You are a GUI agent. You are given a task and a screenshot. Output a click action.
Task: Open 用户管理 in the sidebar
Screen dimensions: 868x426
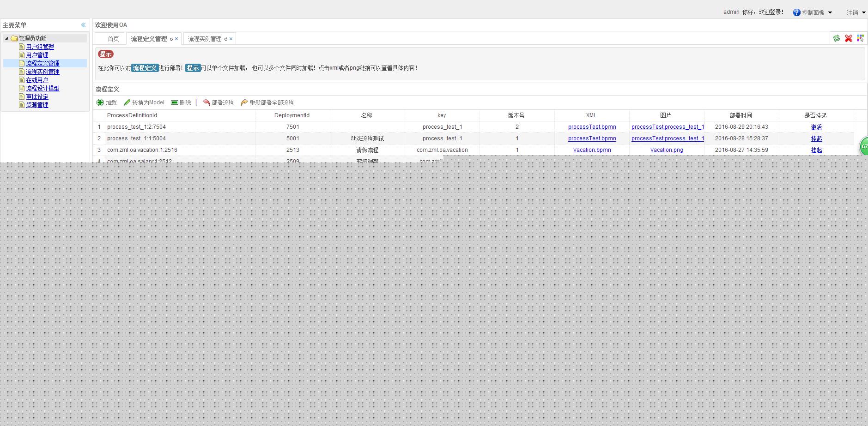click(x=37, y=55)
